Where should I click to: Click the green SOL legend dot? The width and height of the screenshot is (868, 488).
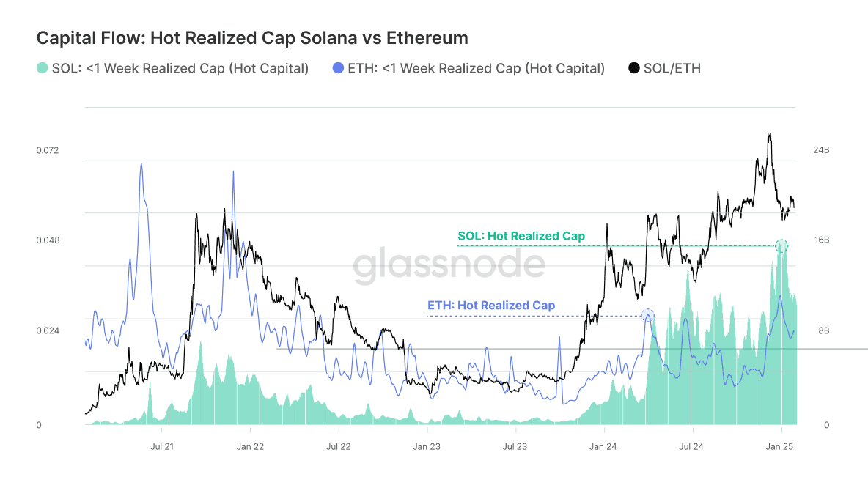pyautogui.click(x=43, y=68)
